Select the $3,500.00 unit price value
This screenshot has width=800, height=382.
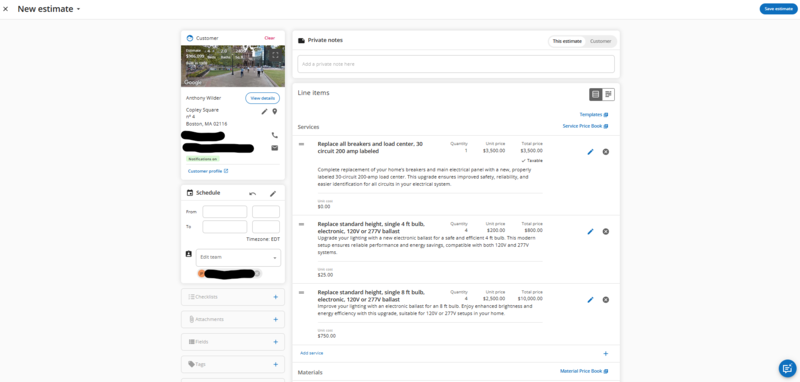[x=494, y=150]
